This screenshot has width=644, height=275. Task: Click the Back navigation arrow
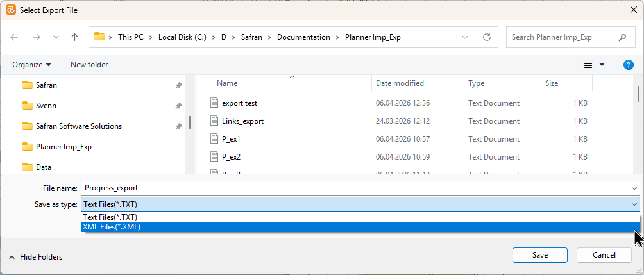[x=15, y=37]
